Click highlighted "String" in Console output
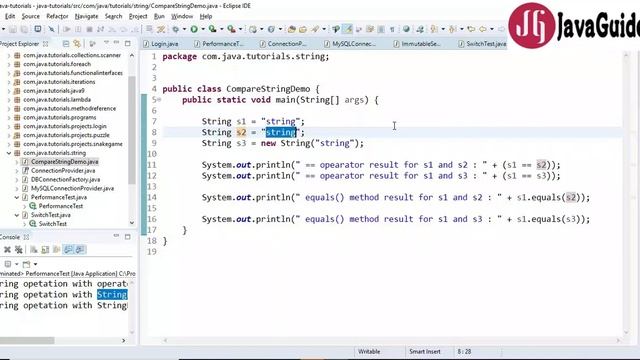The width and height of the screenshot is (640, 360). click(112, 295)
